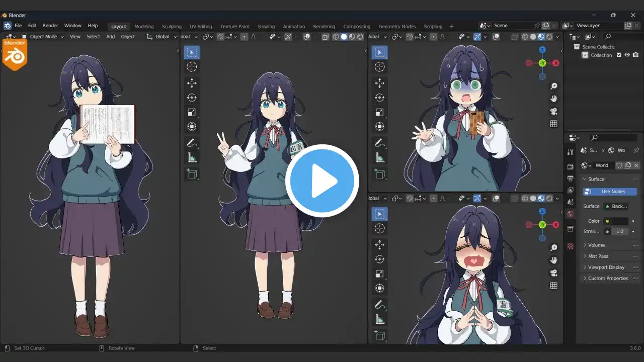Toggle fake user shield for World
This screenshot has width=644, height=362.
click(619, 165)
